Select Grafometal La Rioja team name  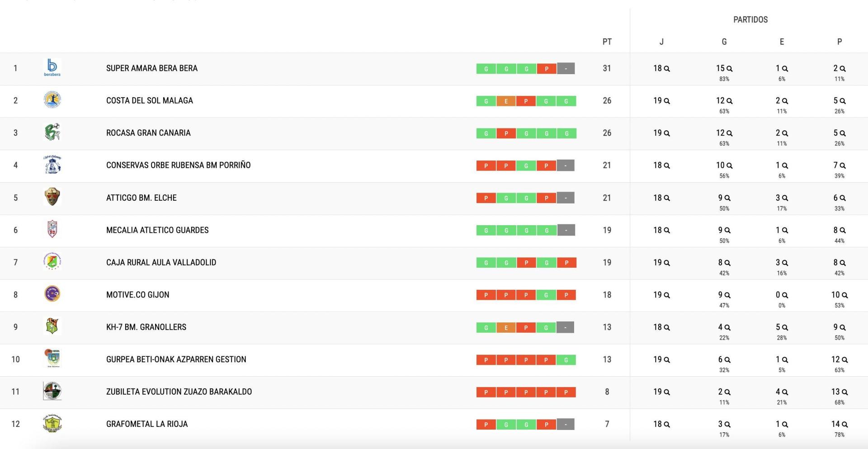147,424
